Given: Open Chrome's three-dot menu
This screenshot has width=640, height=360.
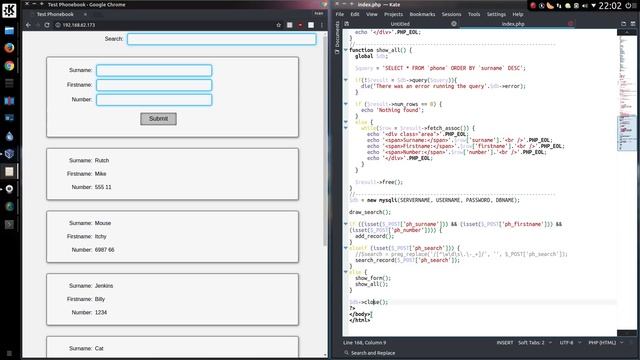Looking at the screenshot, I should tap(322, 25).
